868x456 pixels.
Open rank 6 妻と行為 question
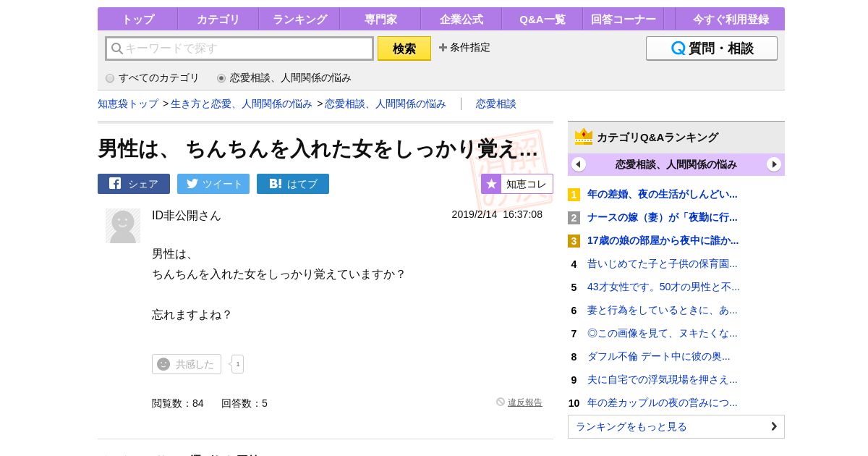point(663,310)
